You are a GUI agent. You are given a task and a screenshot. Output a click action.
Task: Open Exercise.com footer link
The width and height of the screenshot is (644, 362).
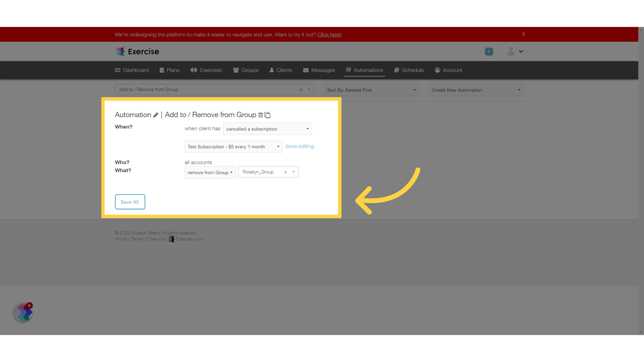186,239
